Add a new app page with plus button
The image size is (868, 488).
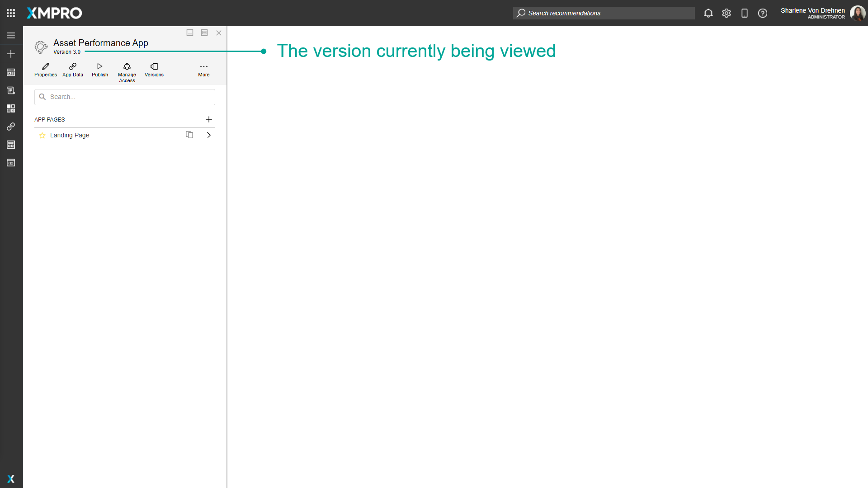(x=209, y=119)
